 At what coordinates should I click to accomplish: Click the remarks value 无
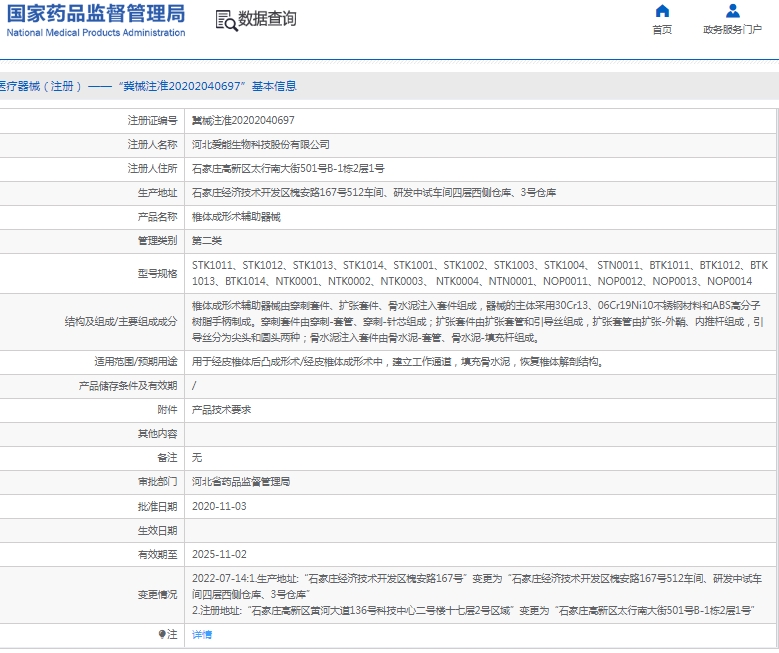click(x=197, y=458)
